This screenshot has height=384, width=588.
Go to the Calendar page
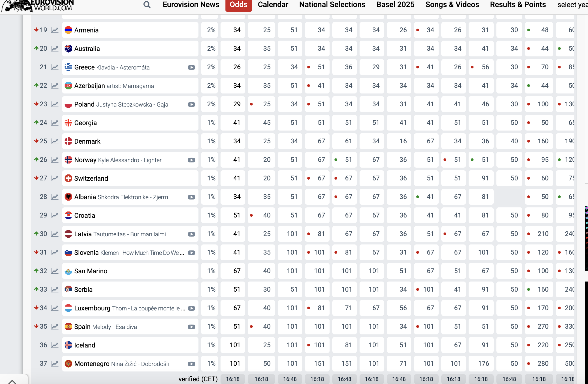(273, 5)
